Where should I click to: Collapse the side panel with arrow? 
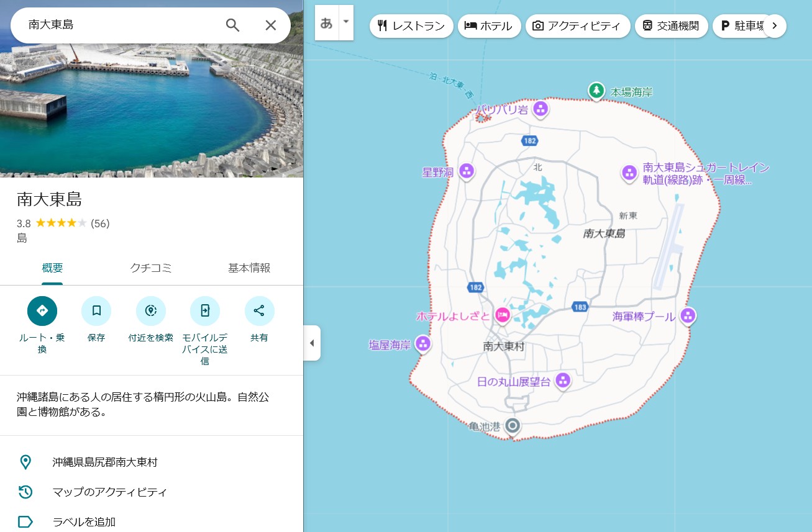312,343
